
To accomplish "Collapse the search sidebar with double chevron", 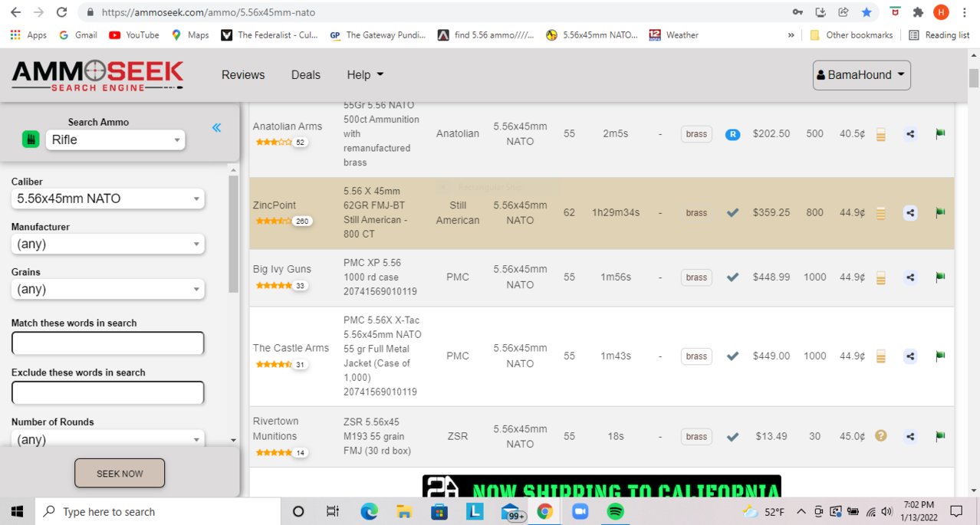I will pos(216,128).
